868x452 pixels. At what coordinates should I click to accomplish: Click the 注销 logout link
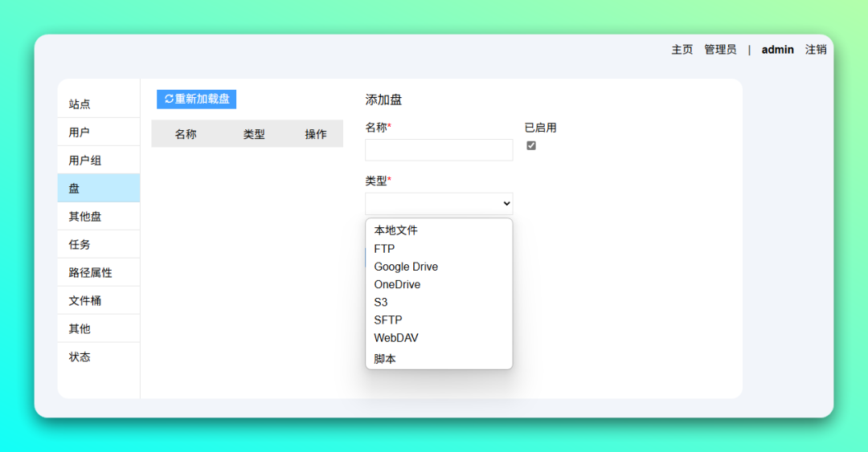(x=816, y=50)
